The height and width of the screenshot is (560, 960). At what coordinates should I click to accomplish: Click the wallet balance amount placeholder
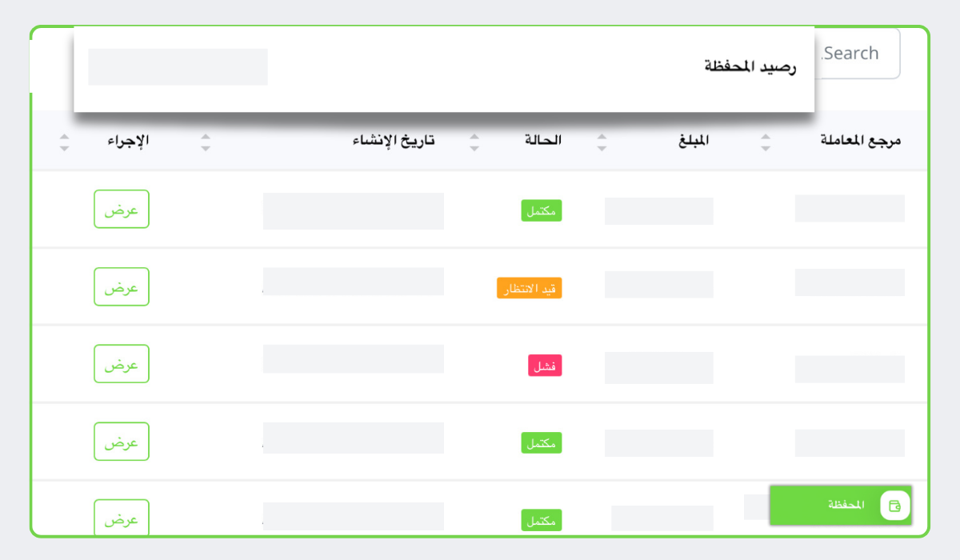178,67
